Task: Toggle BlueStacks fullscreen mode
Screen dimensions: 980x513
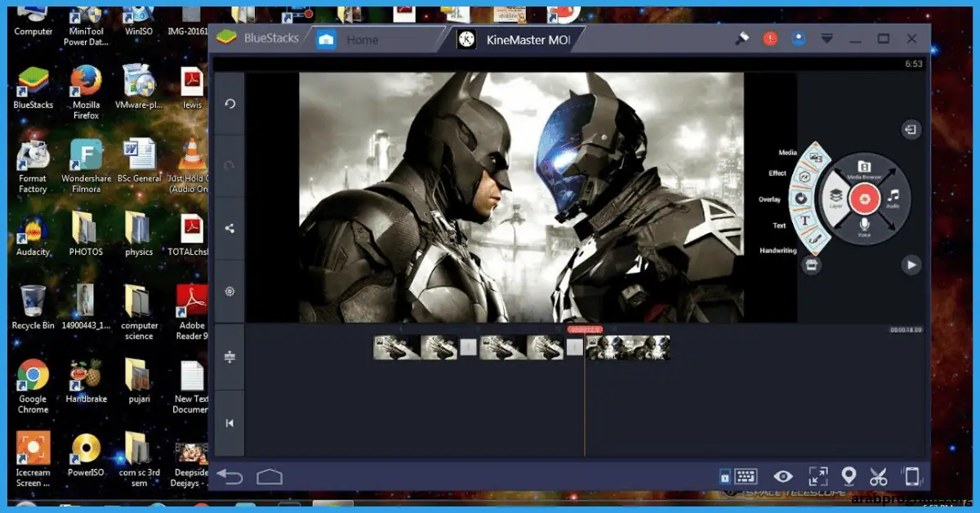Action: 817,476
